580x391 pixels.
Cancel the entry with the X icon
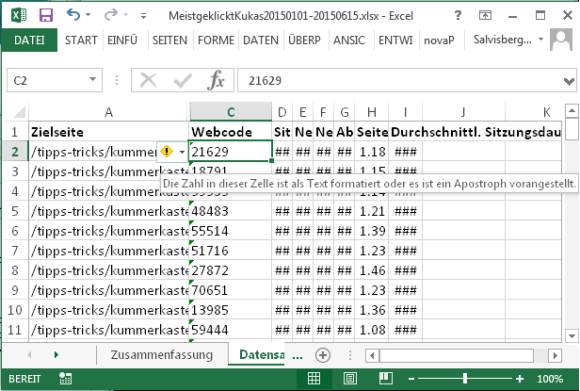(x=148, y=80)
